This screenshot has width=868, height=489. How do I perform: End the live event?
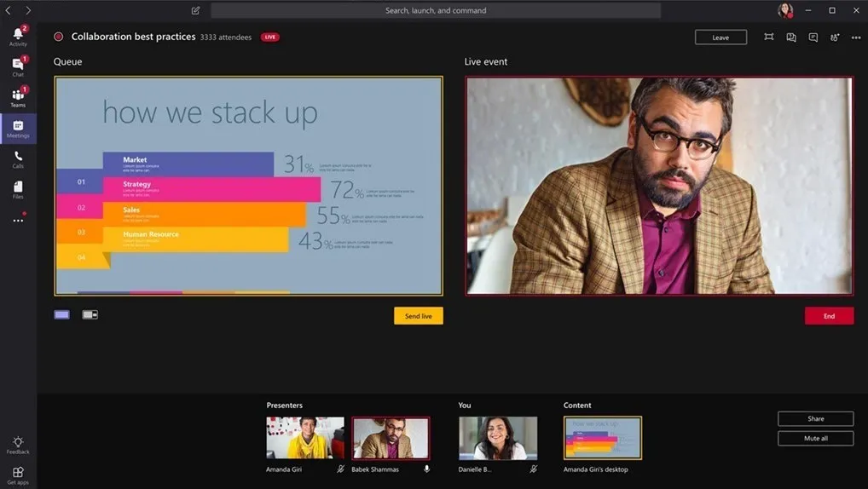coord(829,316)
